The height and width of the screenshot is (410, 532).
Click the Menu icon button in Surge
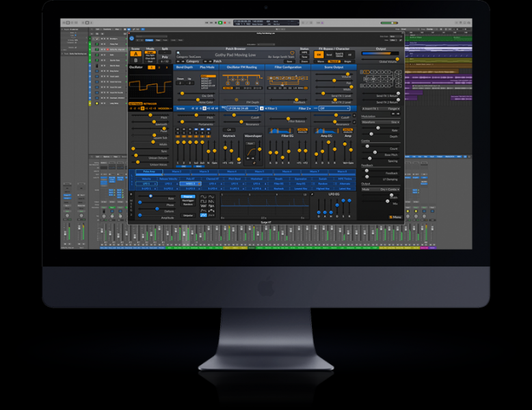click(395, 217)
